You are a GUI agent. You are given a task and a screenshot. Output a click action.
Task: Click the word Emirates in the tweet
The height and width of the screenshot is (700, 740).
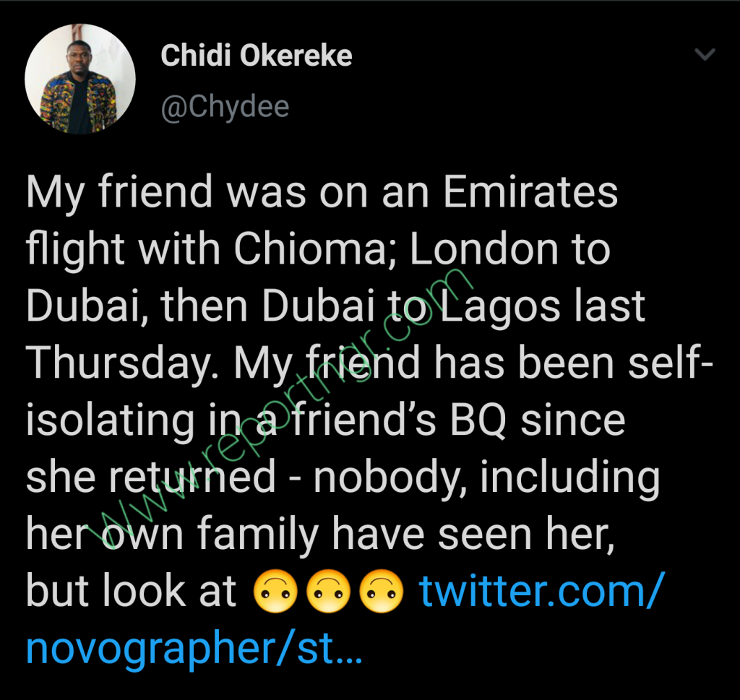(530, 191)
